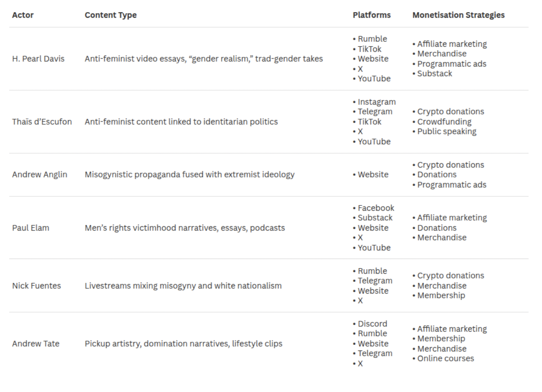This screenshot has width=542, height=392.
Task: Click Crowdfunding in Thaïs d'Escufon's strategies
Action: pos(444,122)
